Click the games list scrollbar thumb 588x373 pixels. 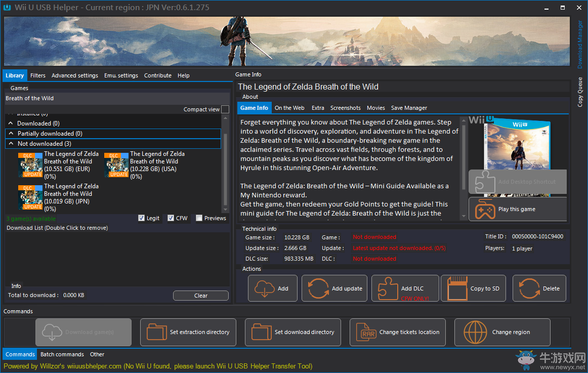tap(225, 169)
